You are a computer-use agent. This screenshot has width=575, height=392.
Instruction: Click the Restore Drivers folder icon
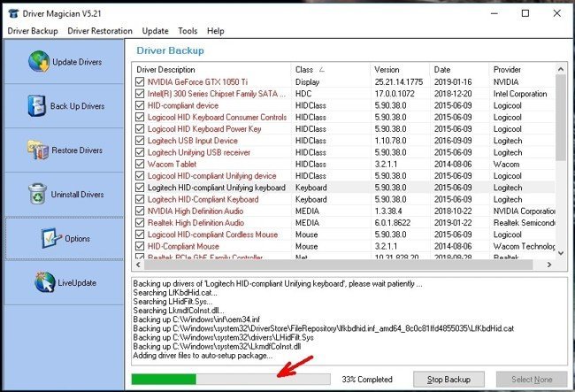tap(38, 150)
